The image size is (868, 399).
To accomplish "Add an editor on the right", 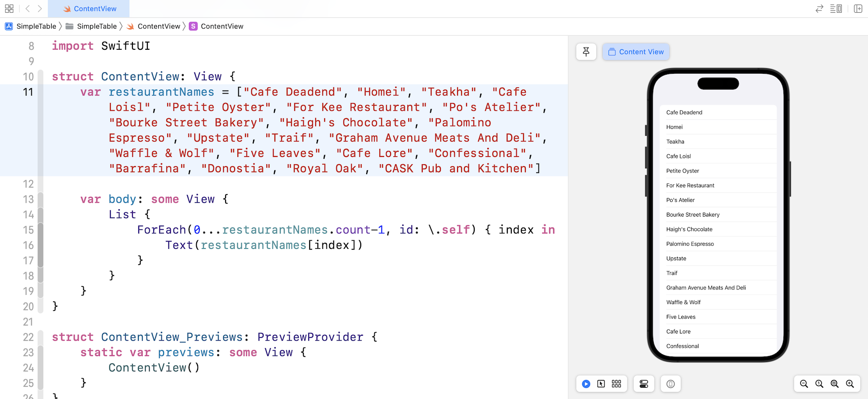I will (858, 9).
